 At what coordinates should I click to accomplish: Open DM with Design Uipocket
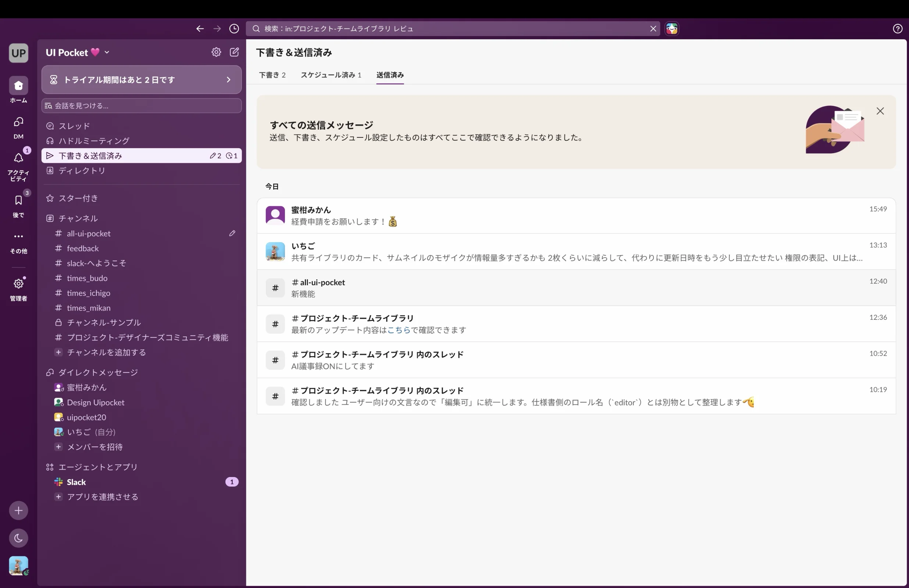[x=141, y=402]
